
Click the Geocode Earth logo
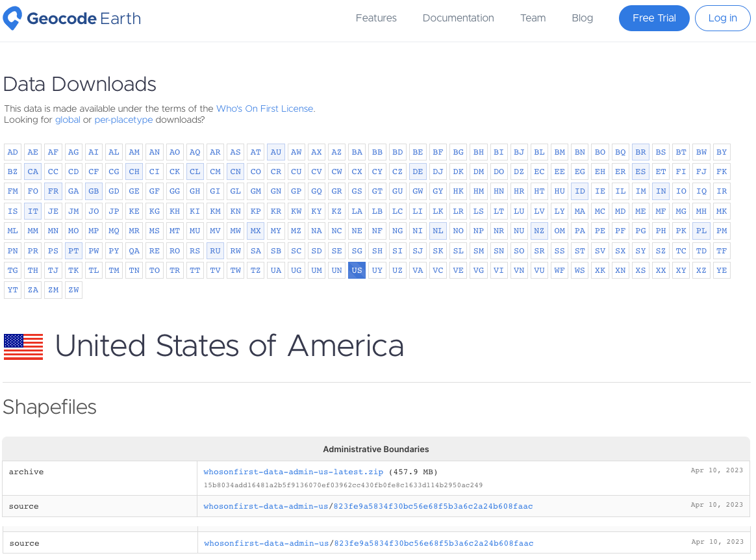click(x=72, y=18)
